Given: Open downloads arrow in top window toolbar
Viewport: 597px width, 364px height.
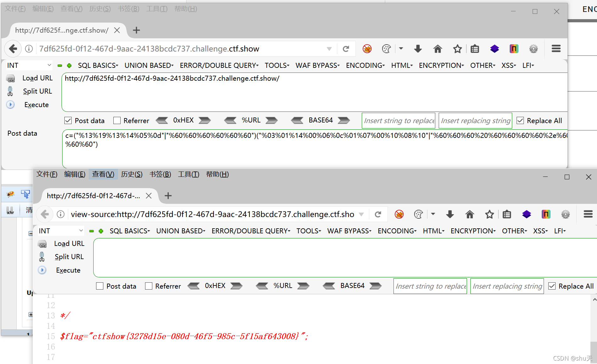Looking at the screenshot, I should tap(418, 49).
